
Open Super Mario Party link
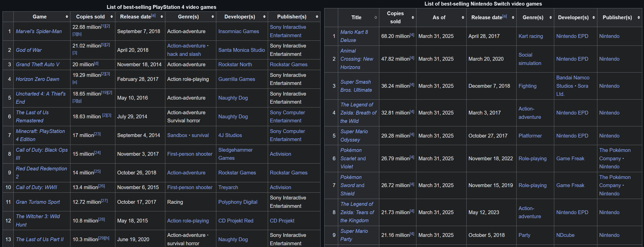(354, 235)
